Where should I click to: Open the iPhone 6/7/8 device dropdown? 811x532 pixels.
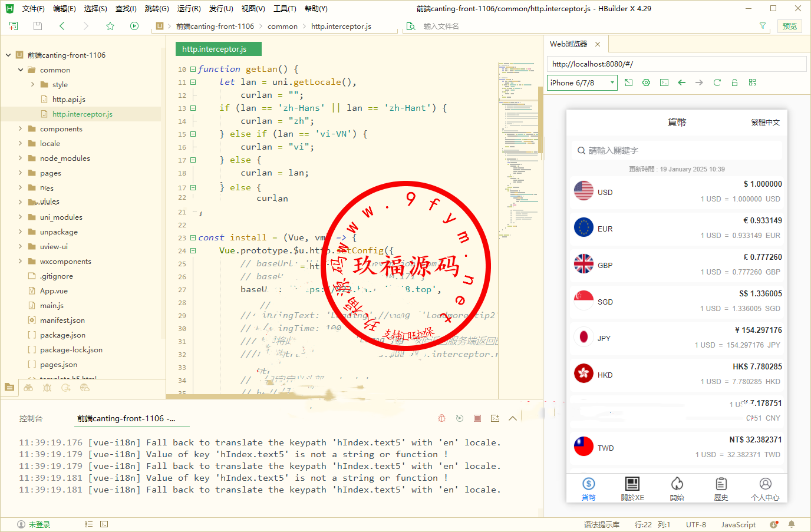(582, 82)
